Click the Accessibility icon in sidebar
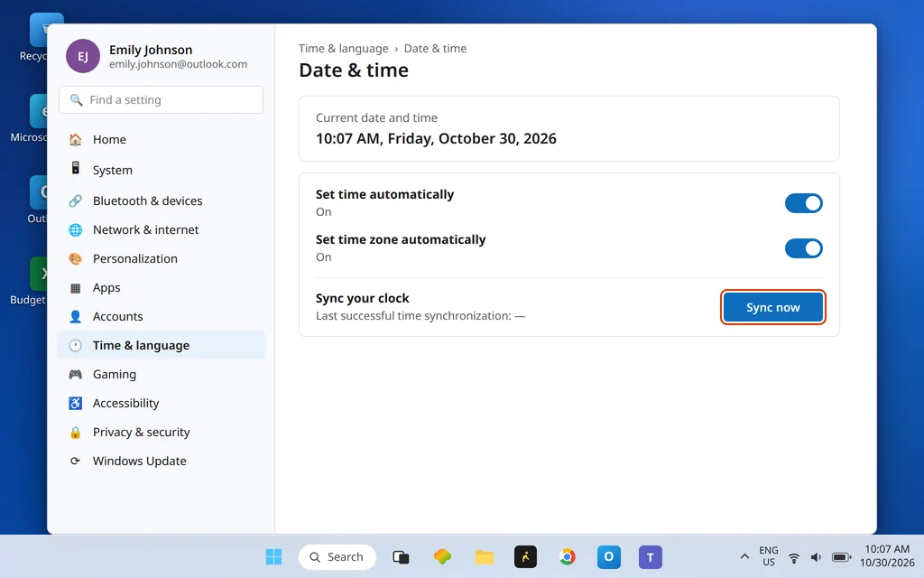The height and width of the screenshot is (578, 924). click(x=76, y=404)
